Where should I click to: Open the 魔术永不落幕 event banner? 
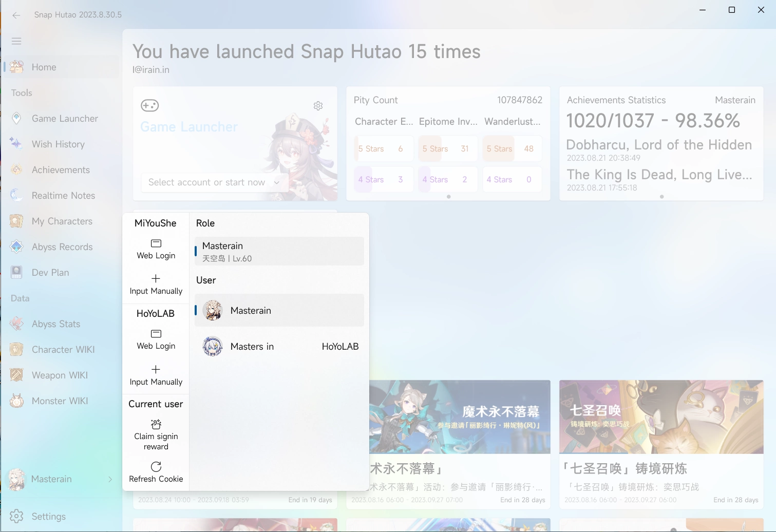coord(460,417)
